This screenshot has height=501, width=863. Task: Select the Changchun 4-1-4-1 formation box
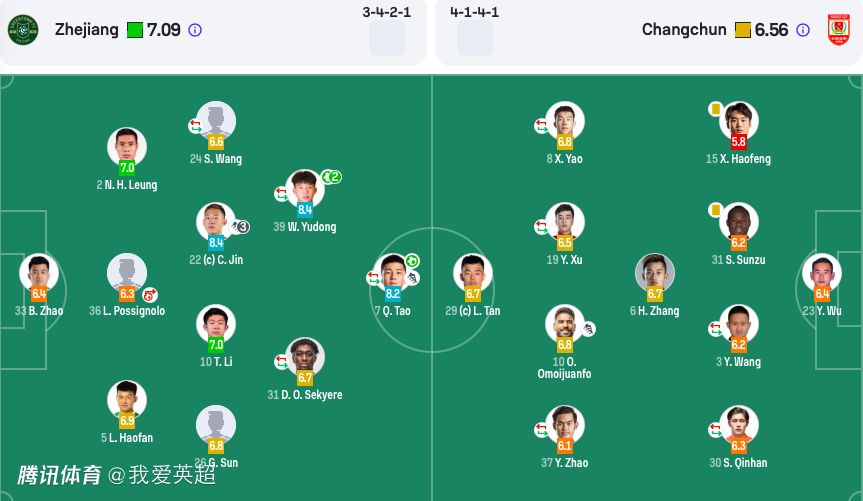pyautogui.click(x=475, y=38)
